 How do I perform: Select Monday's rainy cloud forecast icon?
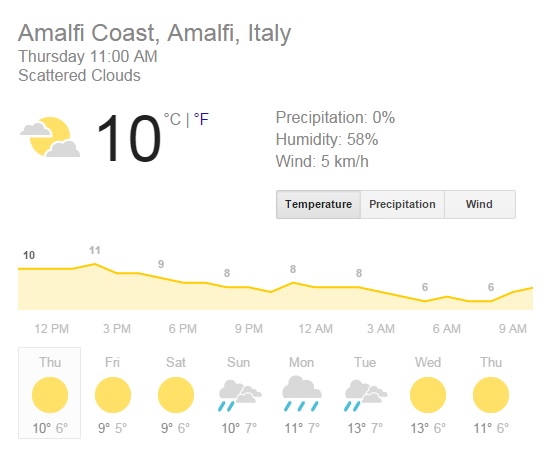coord(302,394)
